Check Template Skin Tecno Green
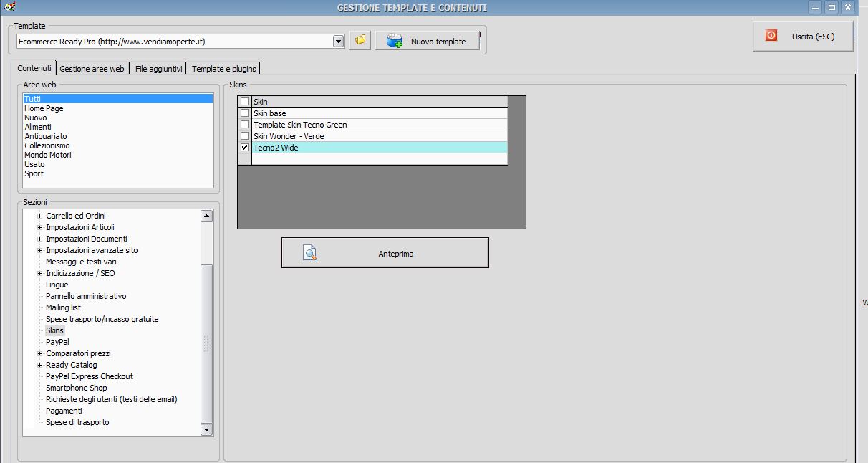 [x=245, y=125]
